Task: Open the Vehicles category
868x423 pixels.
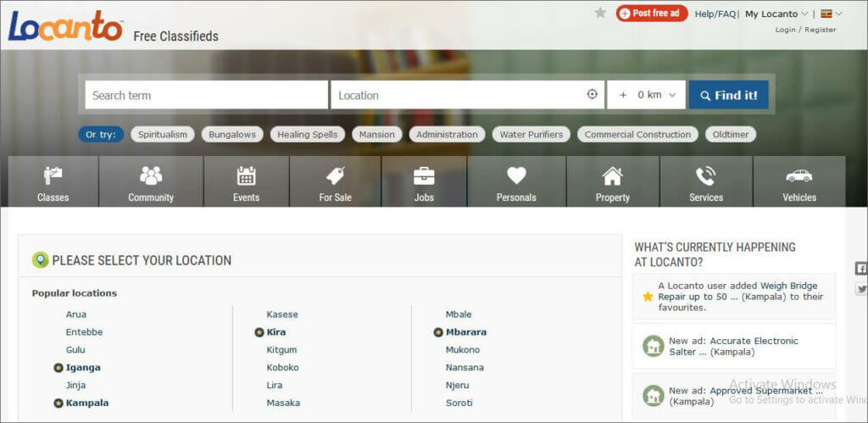Action: coord(799,181)
